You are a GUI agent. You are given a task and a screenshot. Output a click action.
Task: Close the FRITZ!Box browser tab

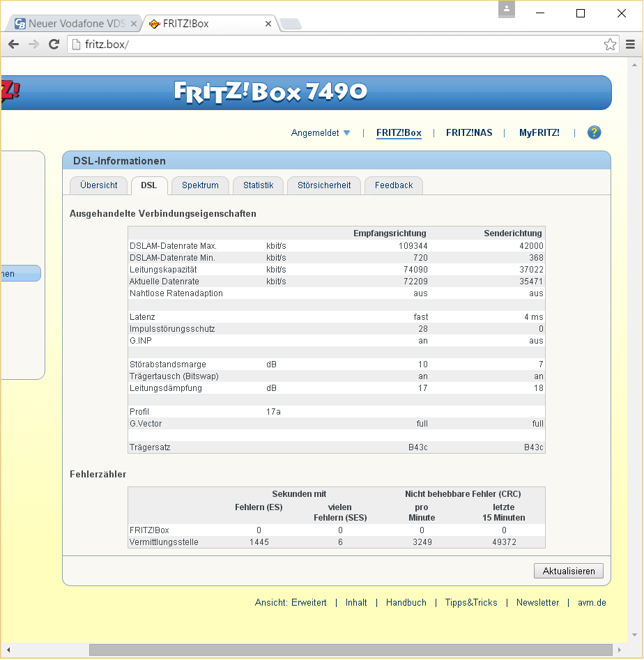pos(268,24)
